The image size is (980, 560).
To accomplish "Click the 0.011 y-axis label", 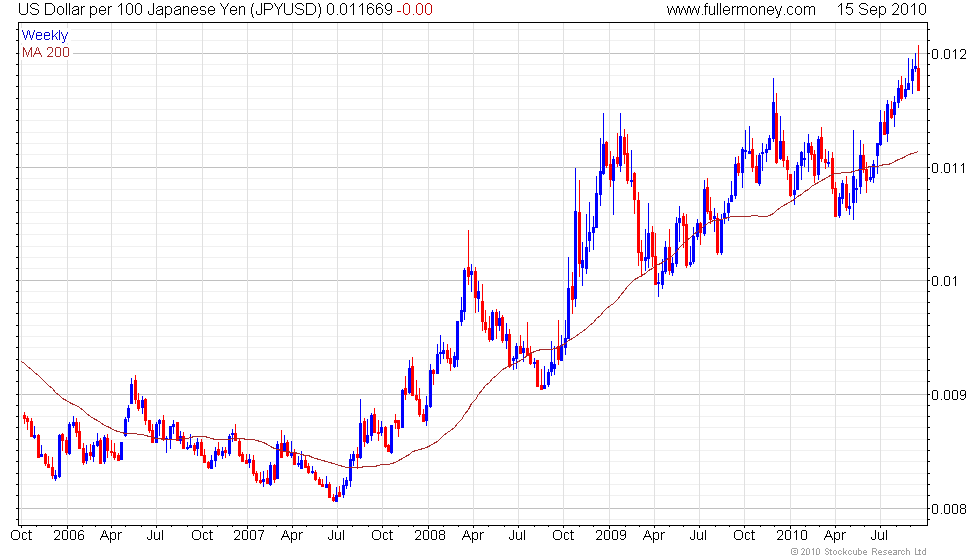I will [949, 168].
